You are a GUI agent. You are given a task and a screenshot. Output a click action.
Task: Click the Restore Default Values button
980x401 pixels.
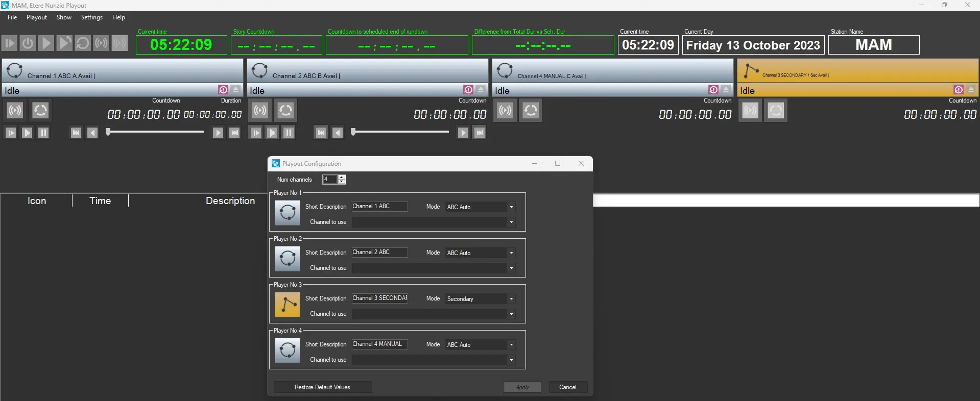(322, 387)
